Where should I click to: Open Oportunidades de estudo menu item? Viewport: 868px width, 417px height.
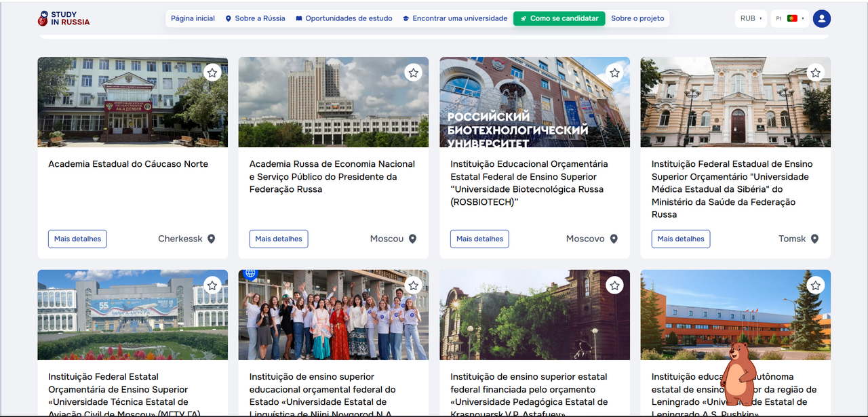(x=344, y=18)
